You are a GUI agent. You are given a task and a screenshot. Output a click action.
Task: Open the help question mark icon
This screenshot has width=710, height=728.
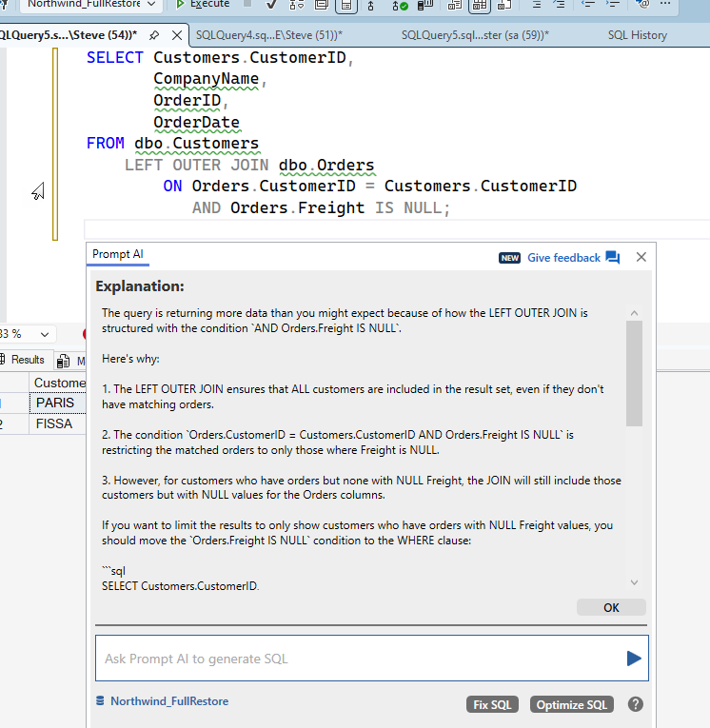point(636,704)
